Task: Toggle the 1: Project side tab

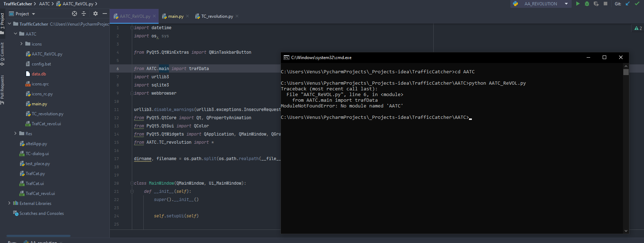Action: tap(2, 23)
